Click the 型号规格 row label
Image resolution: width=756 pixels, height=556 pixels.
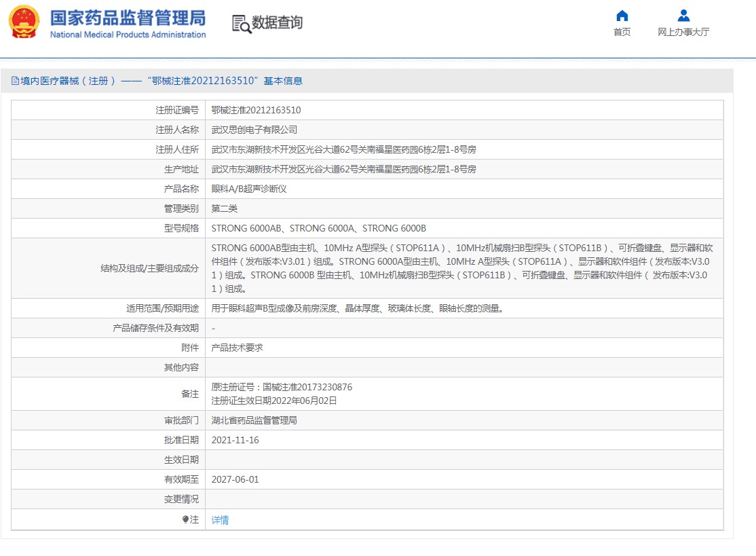click(x=181, y=228)
